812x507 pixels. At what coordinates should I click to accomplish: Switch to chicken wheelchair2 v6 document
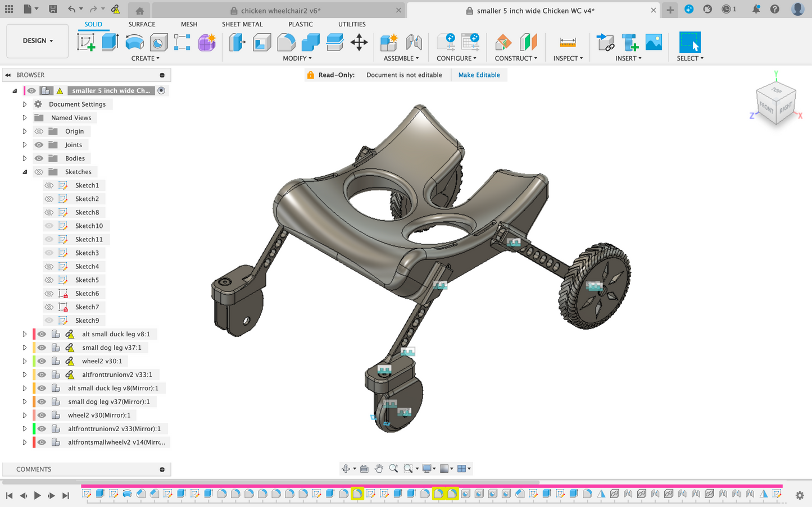point(280,11)
